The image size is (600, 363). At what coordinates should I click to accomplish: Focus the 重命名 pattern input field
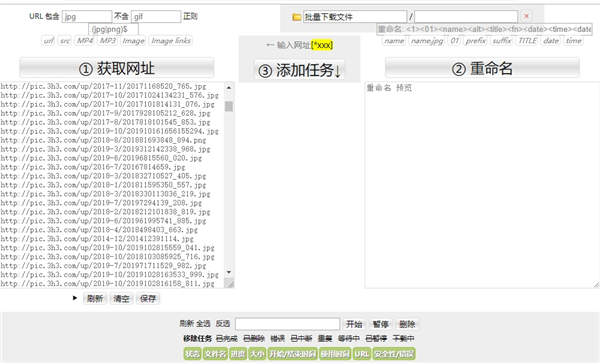(484, 29)
